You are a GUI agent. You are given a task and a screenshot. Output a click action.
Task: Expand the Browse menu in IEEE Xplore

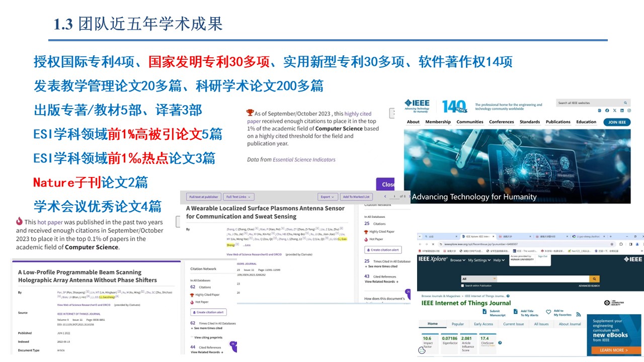(x=457, y=260)
